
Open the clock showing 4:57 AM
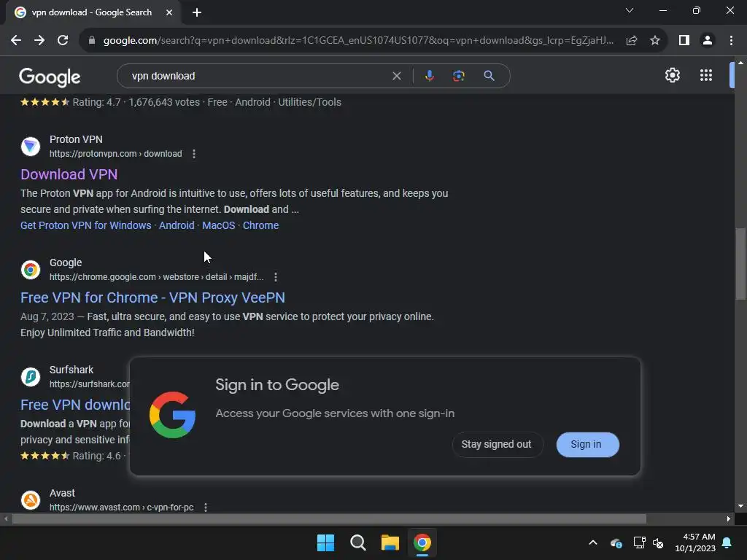tap(695, 542)
